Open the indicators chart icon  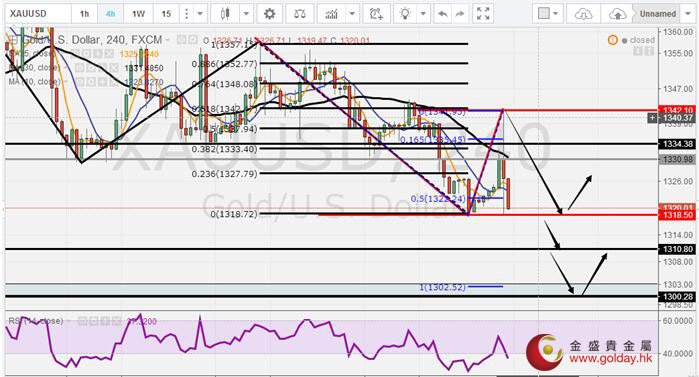pos(331,14)
